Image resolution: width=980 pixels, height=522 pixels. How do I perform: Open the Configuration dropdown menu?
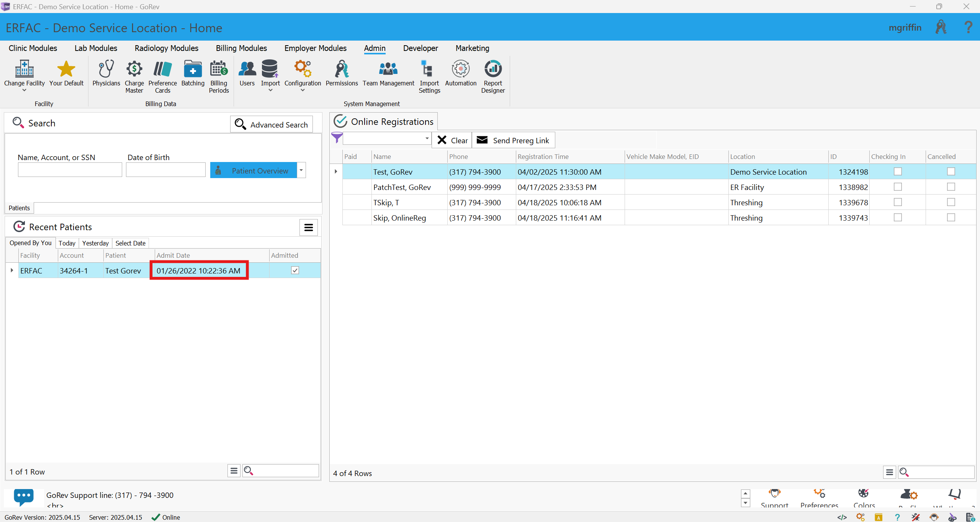click(303, 76)
